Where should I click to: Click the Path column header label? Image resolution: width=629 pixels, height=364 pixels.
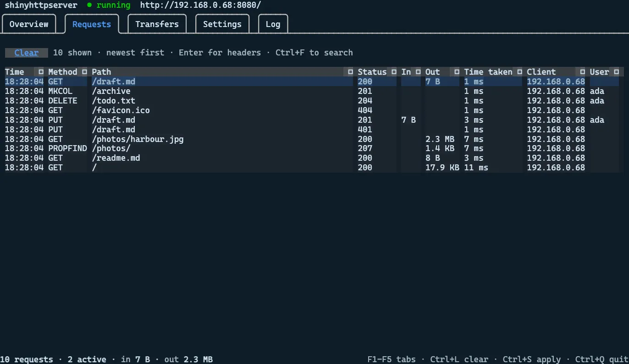click(x=101, y=72)
